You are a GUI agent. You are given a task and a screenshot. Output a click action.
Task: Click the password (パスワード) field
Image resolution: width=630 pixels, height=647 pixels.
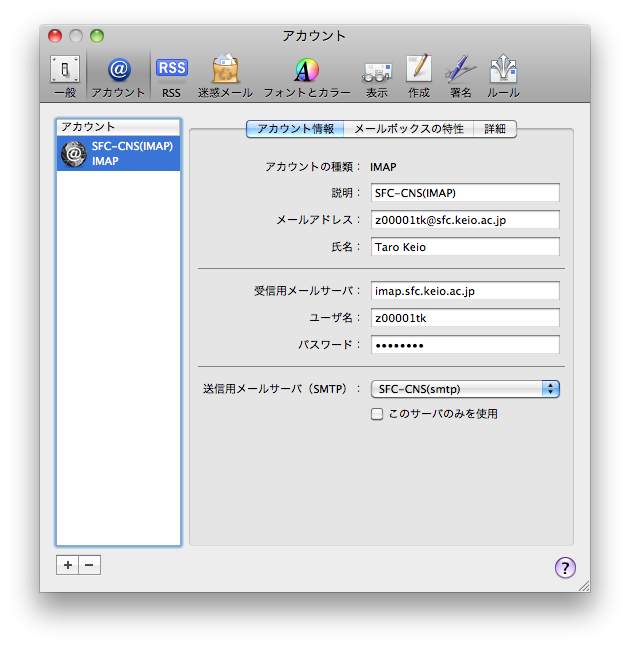pos(464,345)
